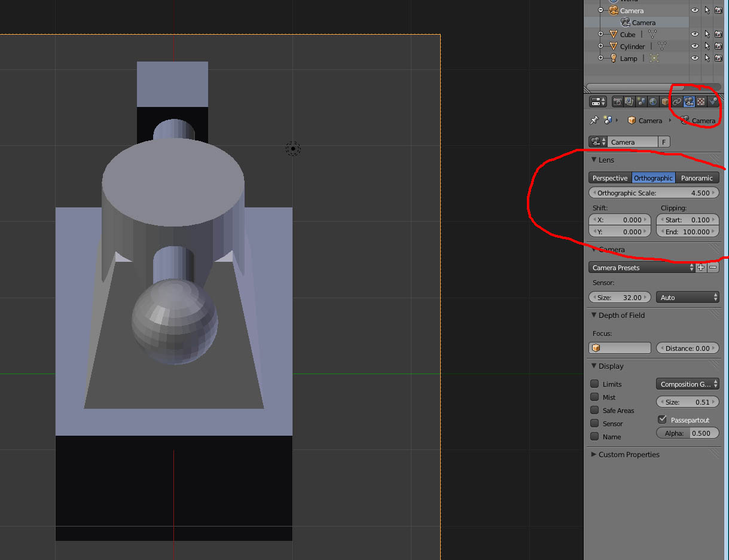Toggle Cube selectability arrow in outliner
The height and width of the screenshot is (560, 729).
707,35
